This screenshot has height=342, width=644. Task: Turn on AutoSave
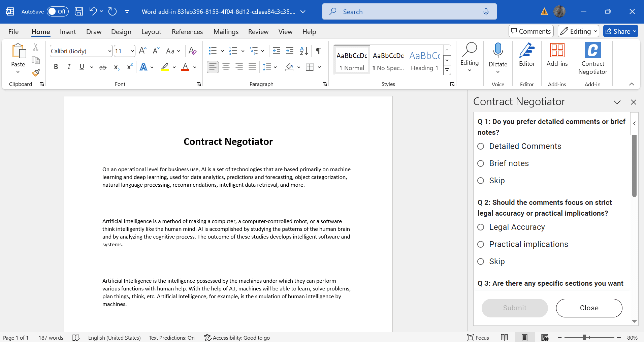click(x=58, y=11)
